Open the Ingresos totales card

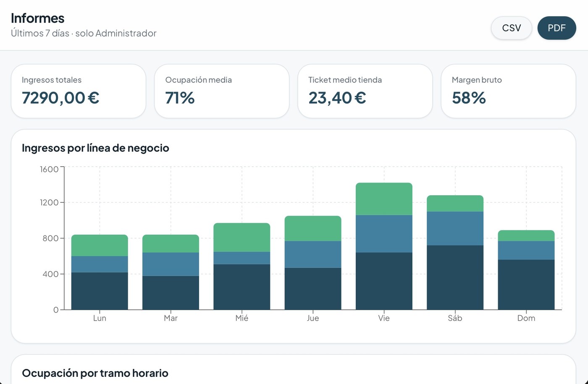click(x=79, y=91)
